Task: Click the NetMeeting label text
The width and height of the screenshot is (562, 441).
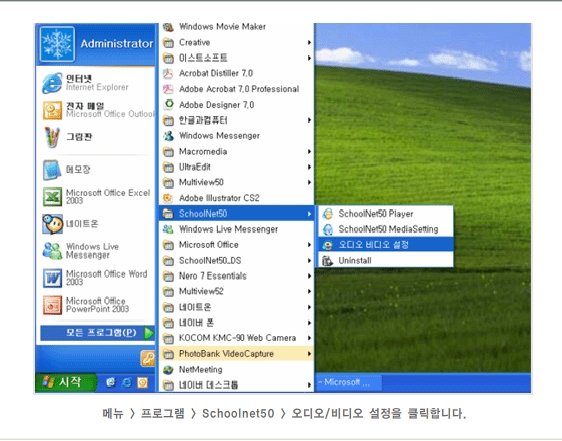Action: [x=201, y=370]
